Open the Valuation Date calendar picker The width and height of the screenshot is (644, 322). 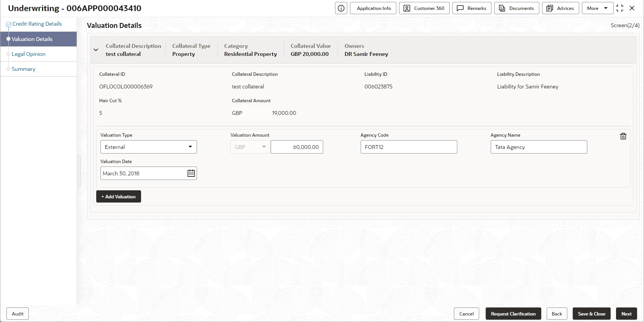(x=191, y=173)
